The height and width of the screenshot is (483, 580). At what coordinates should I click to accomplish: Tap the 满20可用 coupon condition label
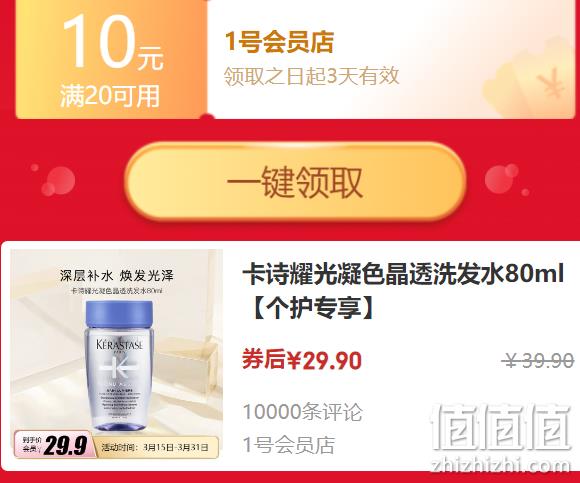click(x=110, y=96)
